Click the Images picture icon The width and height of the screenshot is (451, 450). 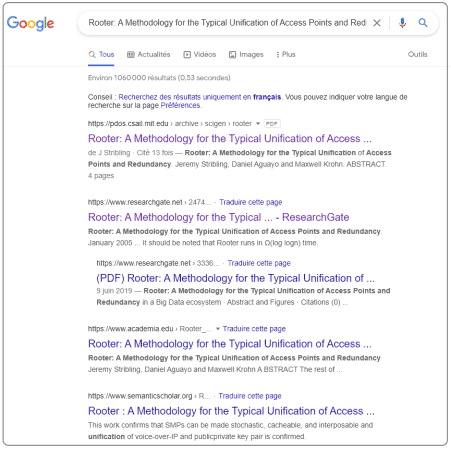point(232,55)
